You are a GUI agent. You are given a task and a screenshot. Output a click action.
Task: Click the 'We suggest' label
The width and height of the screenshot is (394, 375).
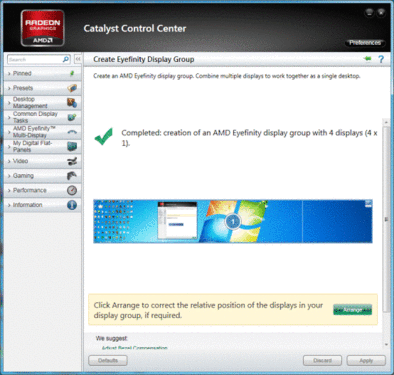point(112,338)
